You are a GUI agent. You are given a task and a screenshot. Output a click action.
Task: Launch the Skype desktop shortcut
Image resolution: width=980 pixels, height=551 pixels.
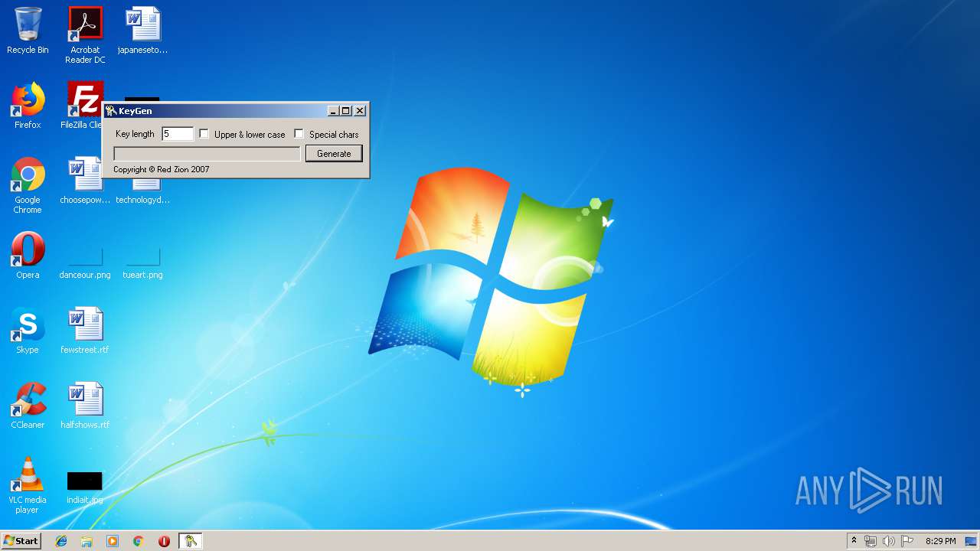(28, 331)
